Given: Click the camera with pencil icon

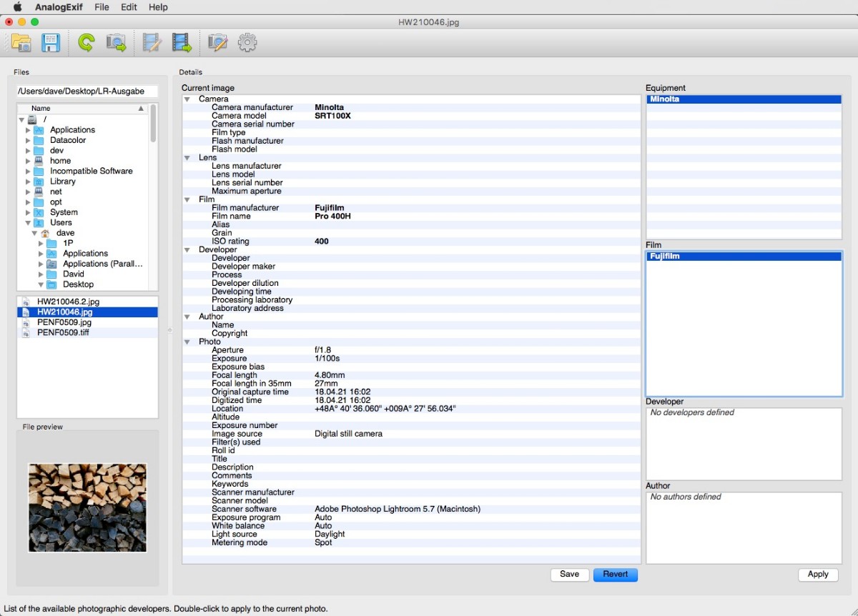Looking at the screenshot, I should [x=217, y=43].
